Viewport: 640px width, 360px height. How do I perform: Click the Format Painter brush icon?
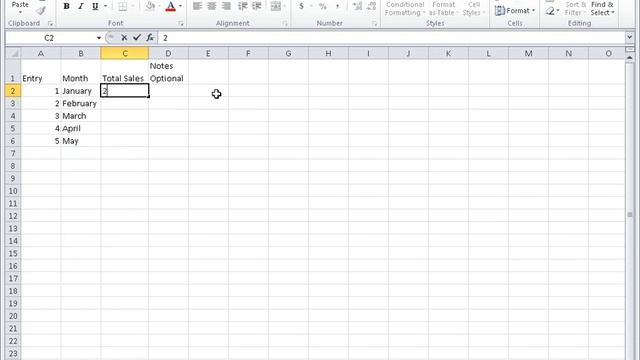(41, 11)
